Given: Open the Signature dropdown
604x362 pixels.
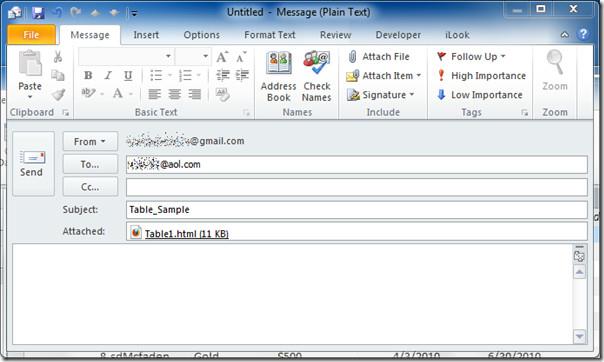Looking at the screenshot, I should coord(381,95).
